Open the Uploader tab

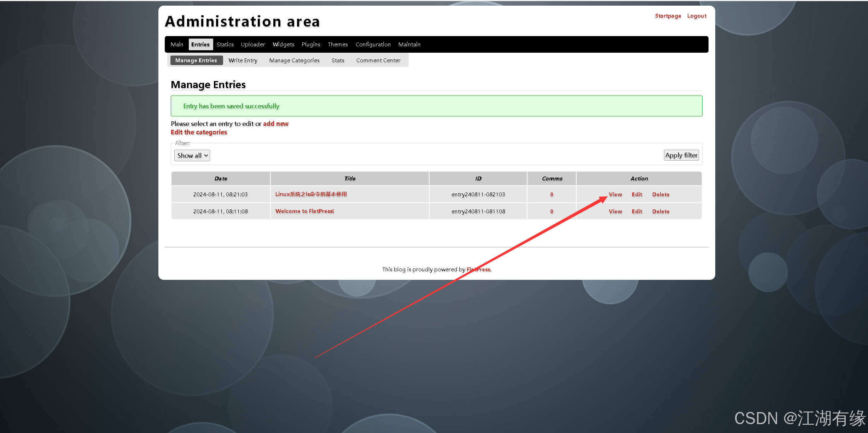(x=253, y=45)
